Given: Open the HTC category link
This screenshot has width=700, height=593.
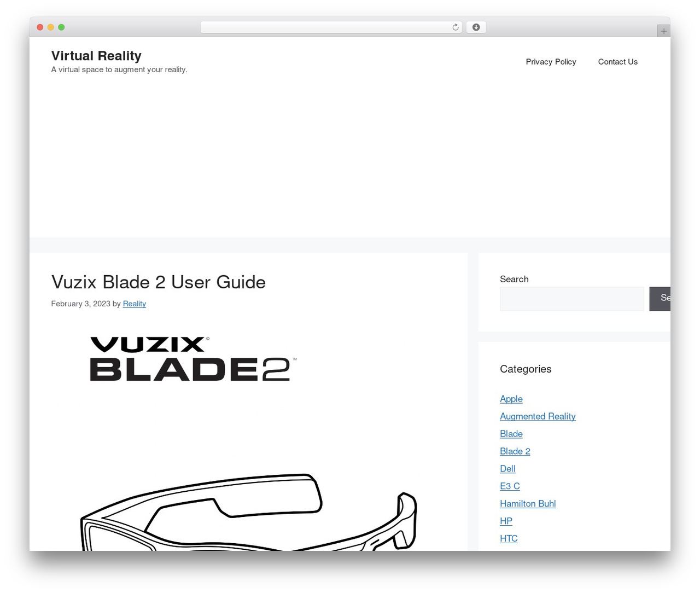Looking at the screenshot, I should click(509, 539).
